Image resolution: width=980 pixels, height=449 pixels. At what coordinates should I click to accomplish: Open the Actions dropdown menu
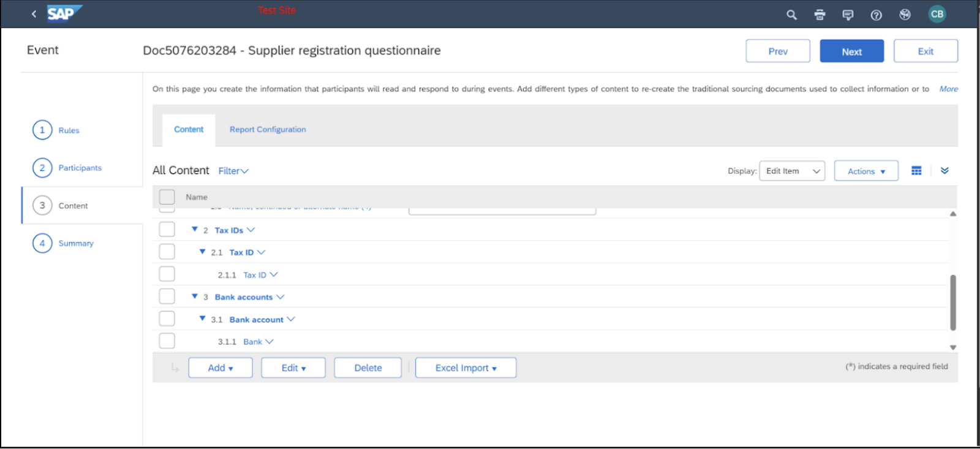coord(866,171)
